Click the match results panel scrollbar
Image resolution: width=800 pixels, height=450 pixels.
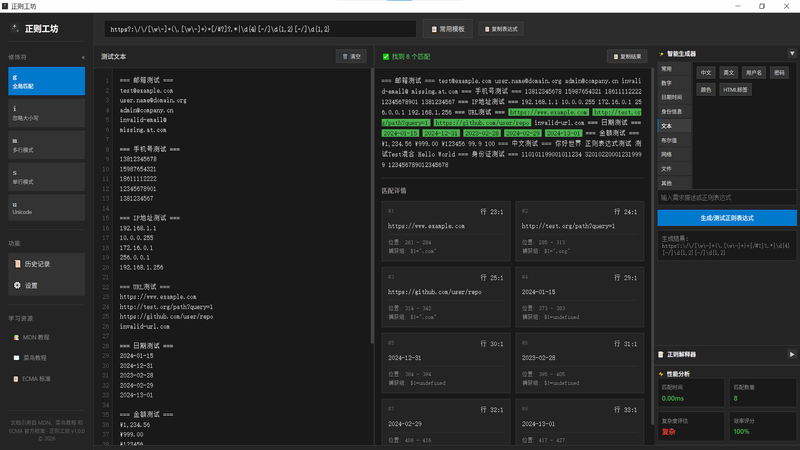click(652, 246)
